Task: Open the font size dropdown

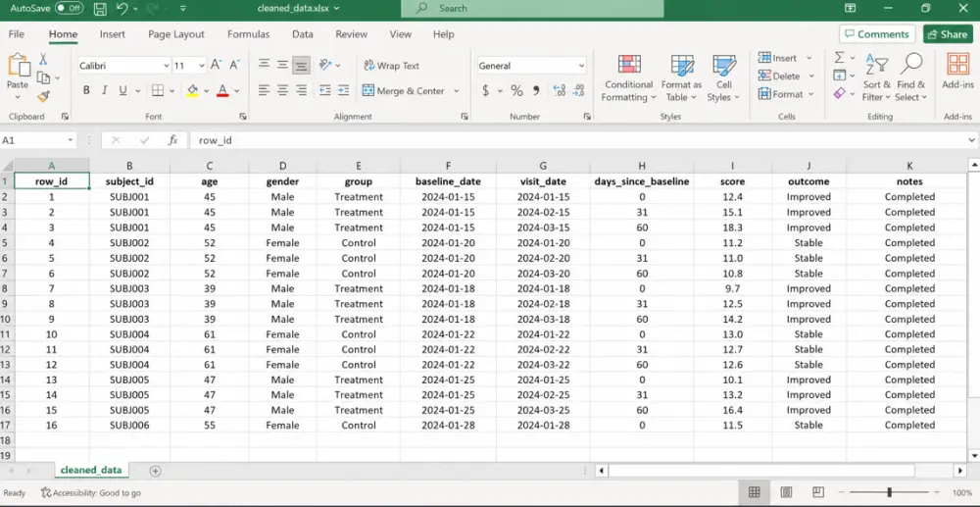Action: point(202,66)
